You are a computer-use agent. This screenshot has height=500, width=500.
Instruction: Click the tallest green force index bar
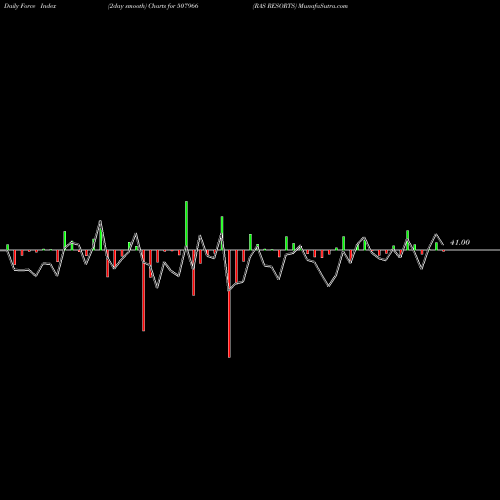coord(186,225)
